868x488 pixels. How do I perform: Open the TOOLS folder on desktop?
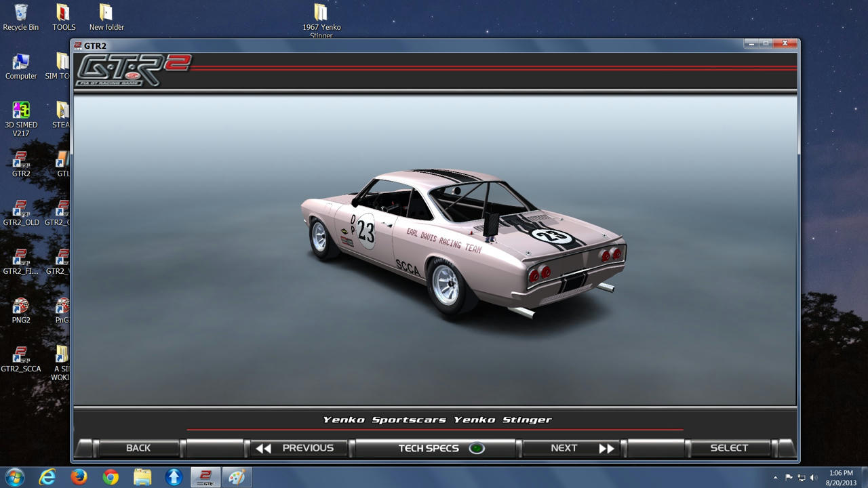tap(64, 18)
